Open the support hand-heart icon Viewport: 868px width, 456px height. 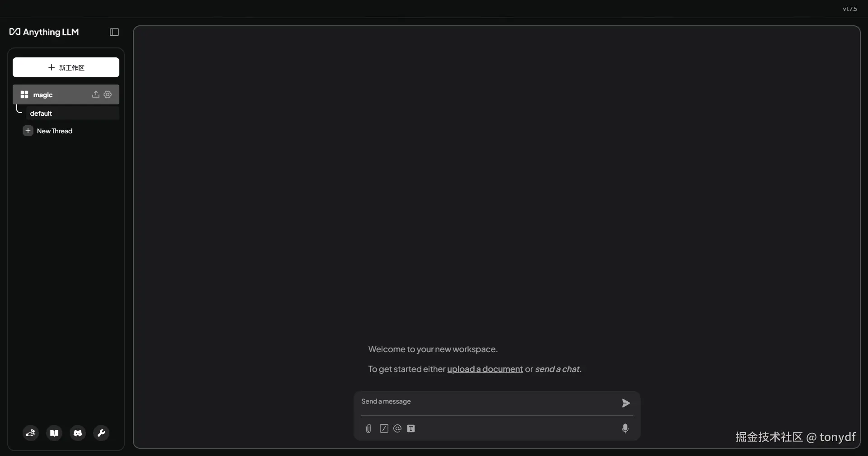(31, 433)
